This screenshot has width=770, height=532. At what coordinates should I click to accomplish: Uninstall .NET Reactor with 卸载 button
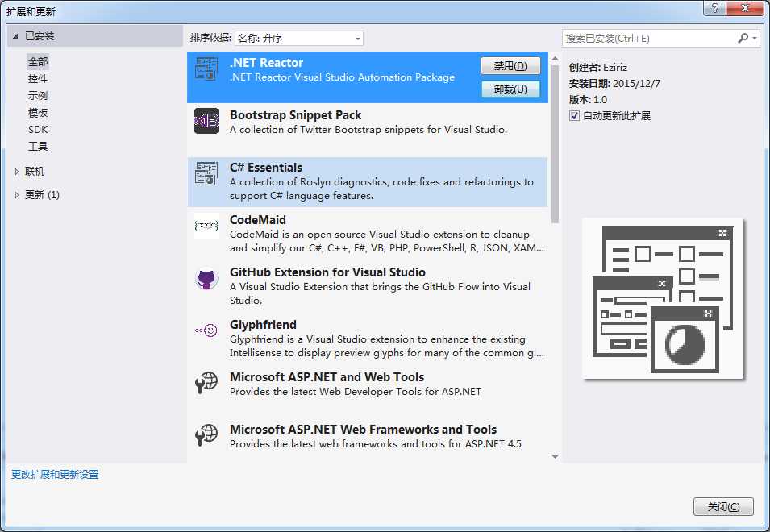510,89
